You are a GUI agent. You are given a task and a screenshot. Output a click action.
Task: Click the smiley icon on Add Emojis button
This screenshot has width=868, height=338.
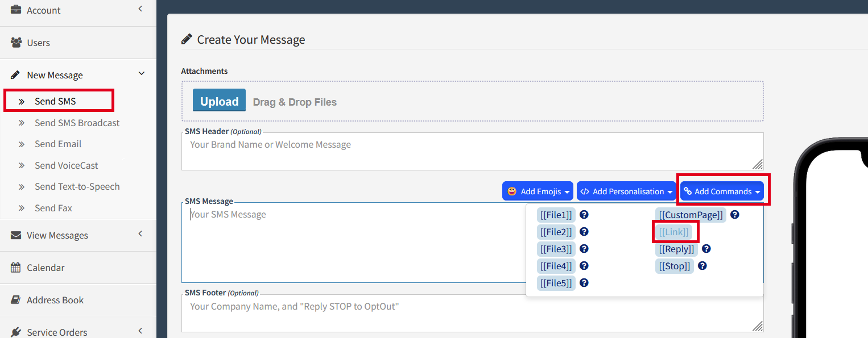511,191
